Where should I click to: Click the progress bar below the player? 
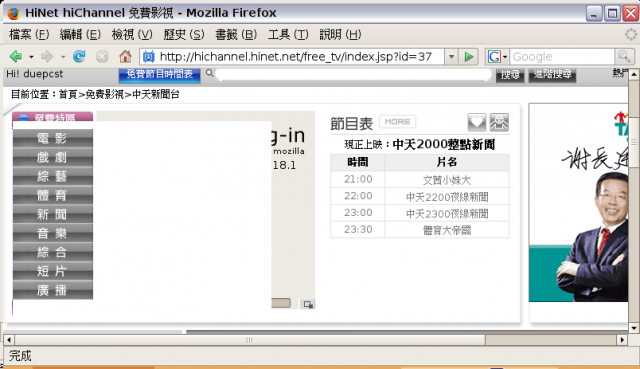[x=281, y=303]
